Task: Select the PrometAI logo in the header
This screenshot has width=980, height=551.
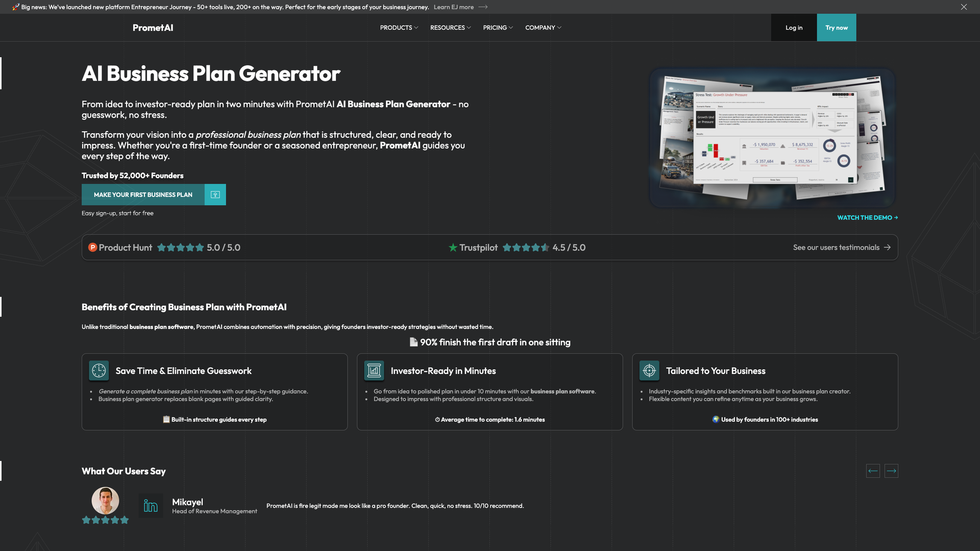Action: click(x=152, y=28)
